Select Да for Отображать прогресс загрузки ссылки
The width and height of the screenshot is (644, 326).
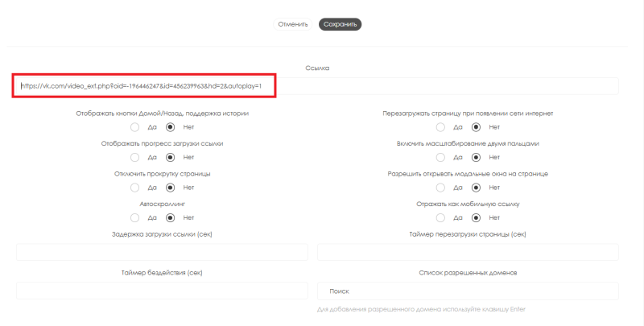click(x=135, y=157)
